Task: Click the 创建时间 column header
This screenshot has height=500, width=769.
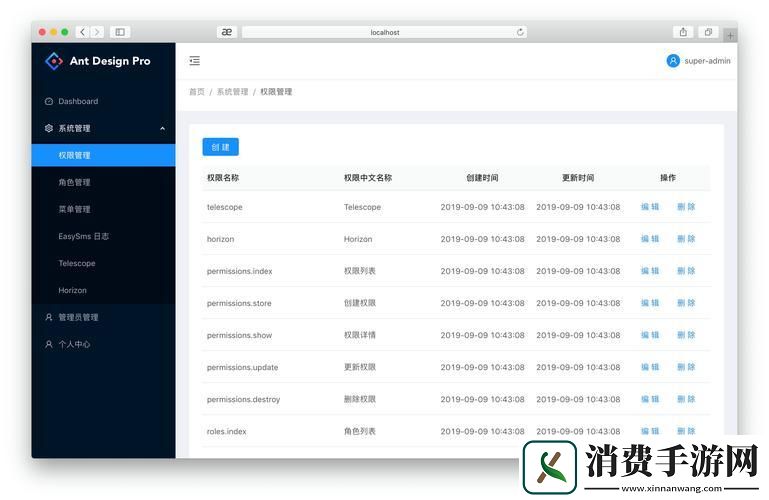Action: pyautogui.click(x=482, y=178)
